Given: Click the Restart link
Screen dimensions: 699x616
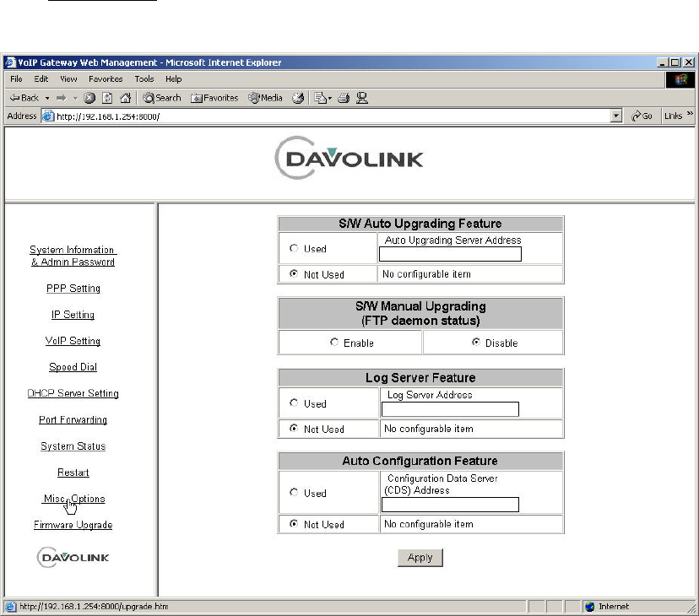Looking at the screenshot, I should coord(73,473).
